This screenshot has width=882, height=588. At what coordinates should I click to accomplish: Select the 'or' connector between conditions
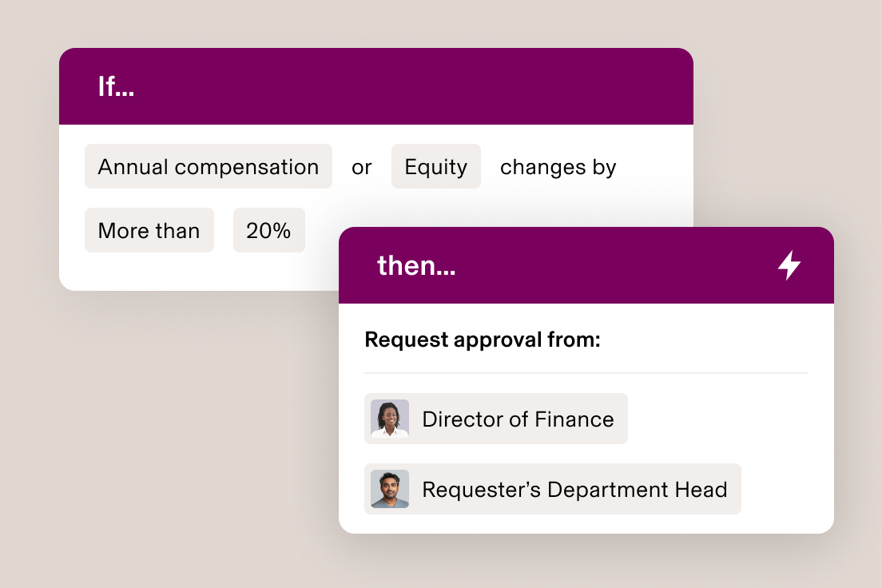coord(361,166)
